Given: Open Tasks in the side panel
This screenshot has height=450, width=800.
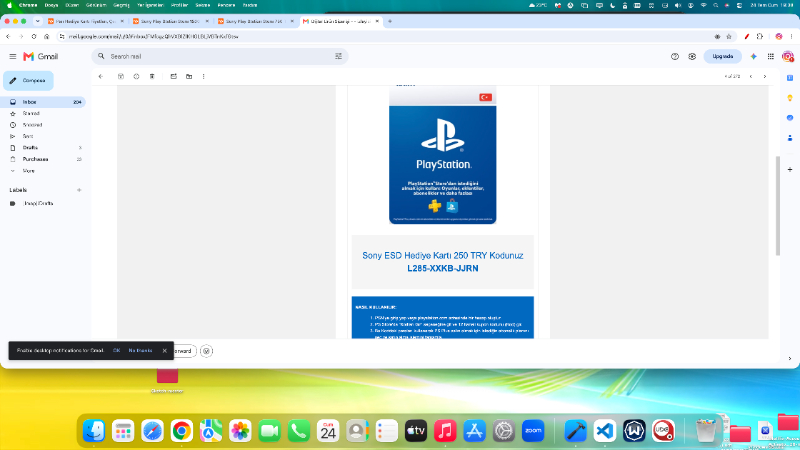Looking at the screenshot, I should click(790, 118).
